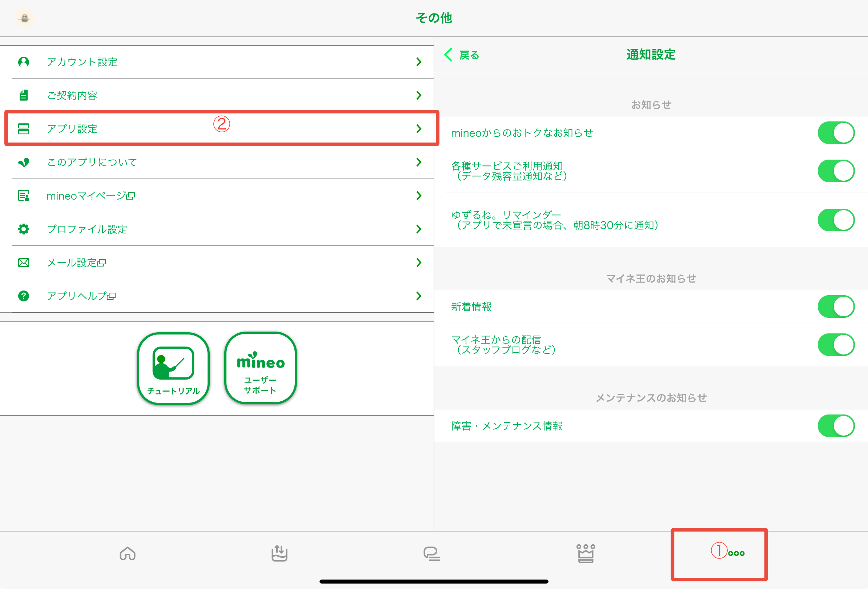Open the crown Maineo-king tab icon
The height and width of the screenshot is (589, 868).
coord(585,553)
